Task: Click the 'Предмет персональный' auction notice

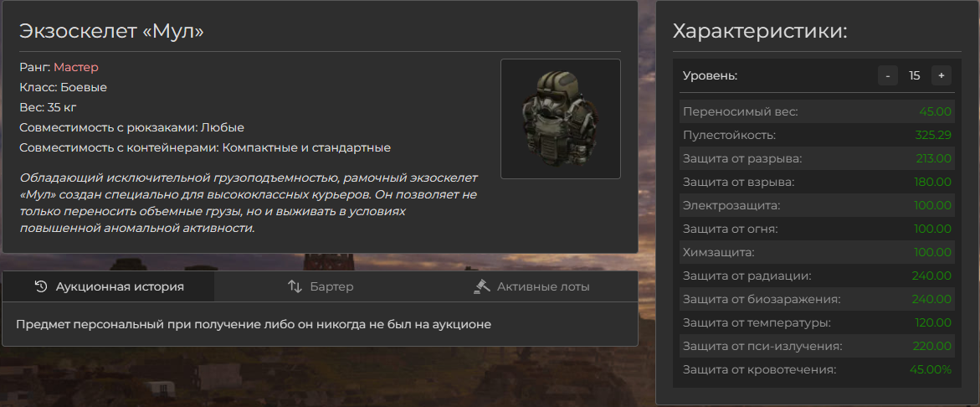Action: pyautogui.click(x=254, y=324)
